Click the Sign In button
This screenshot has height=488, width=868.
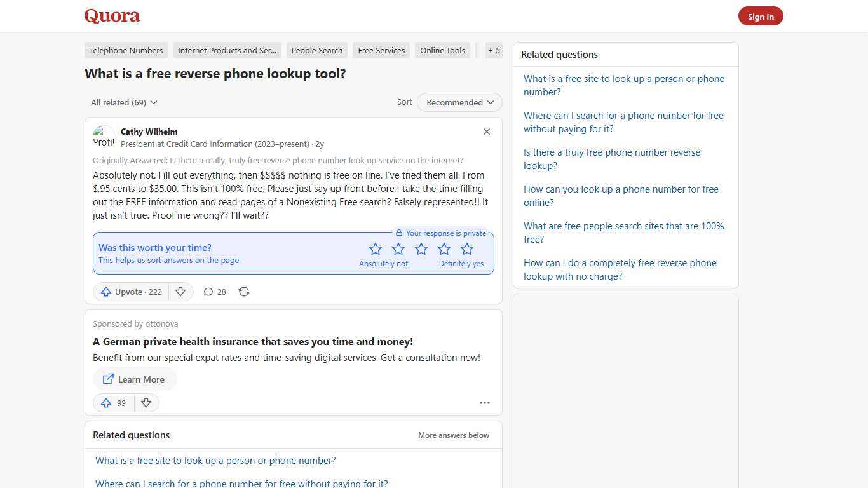761,16
